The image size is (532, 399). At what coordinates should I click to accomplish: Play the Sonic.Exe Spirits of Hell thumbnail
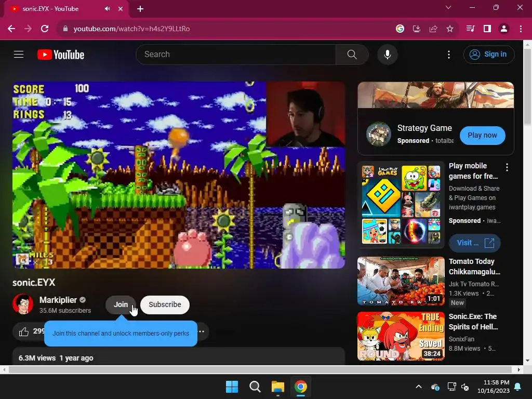click(x=401, y=336)
